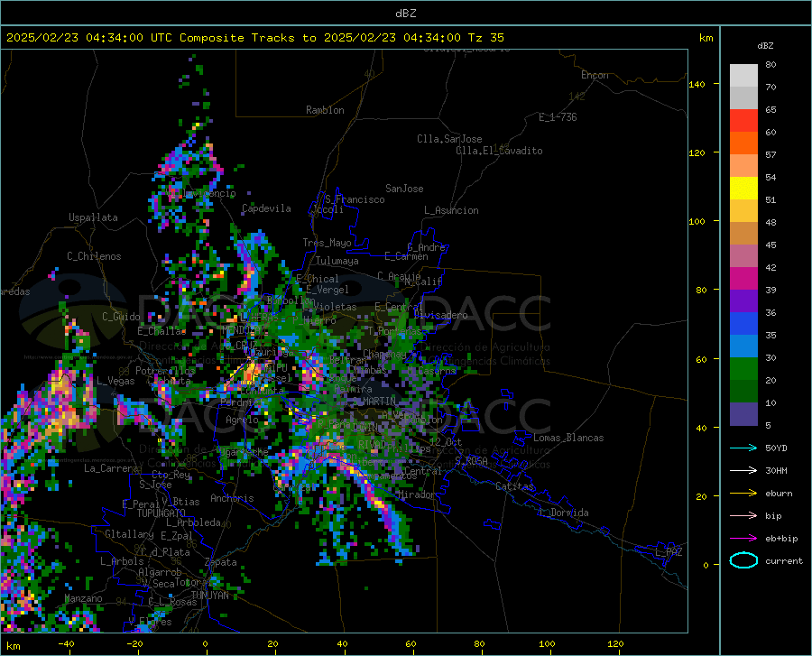
Task: Click the Encon map label
Action: [595, 75]
